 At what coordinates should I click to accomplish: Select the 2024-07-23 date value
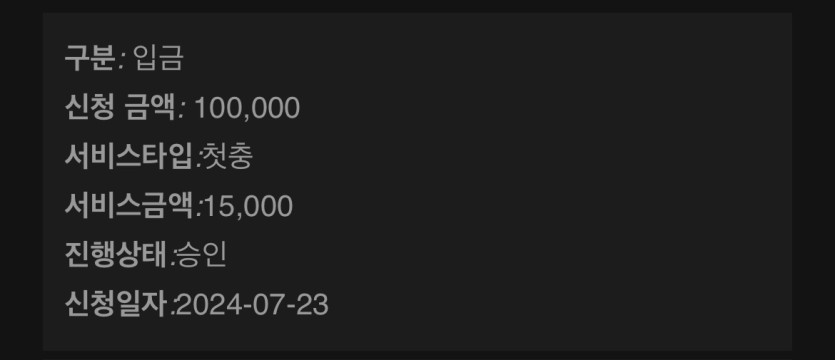(x=252, y=306)
